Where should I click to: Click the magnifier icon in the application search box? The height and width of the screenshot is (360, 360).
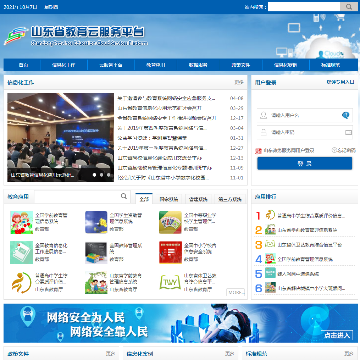(x=124, y=196)
